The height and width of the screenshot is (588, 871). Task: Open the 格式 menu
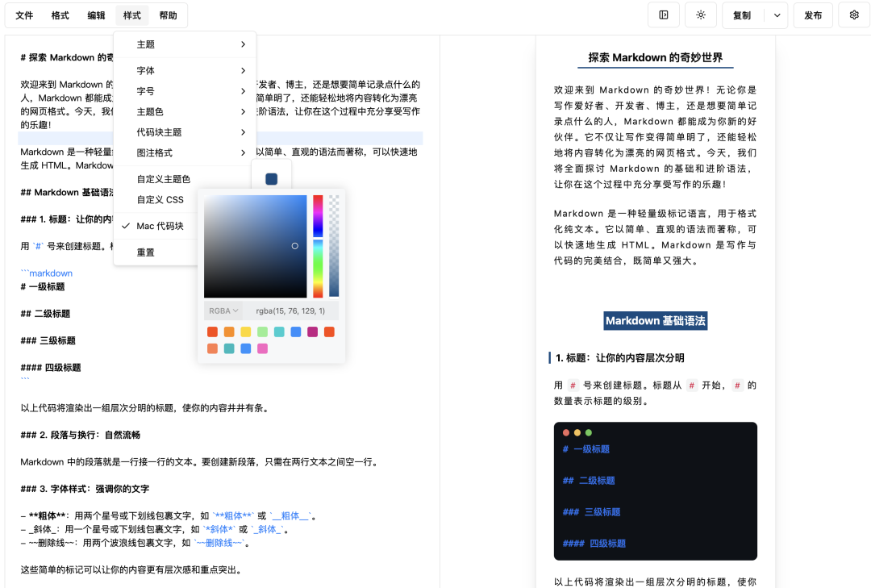(x=59, y=15)
